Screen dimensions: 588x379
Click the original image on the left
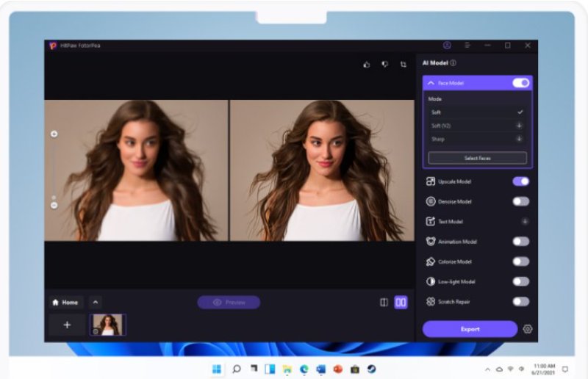pos(136,170)
